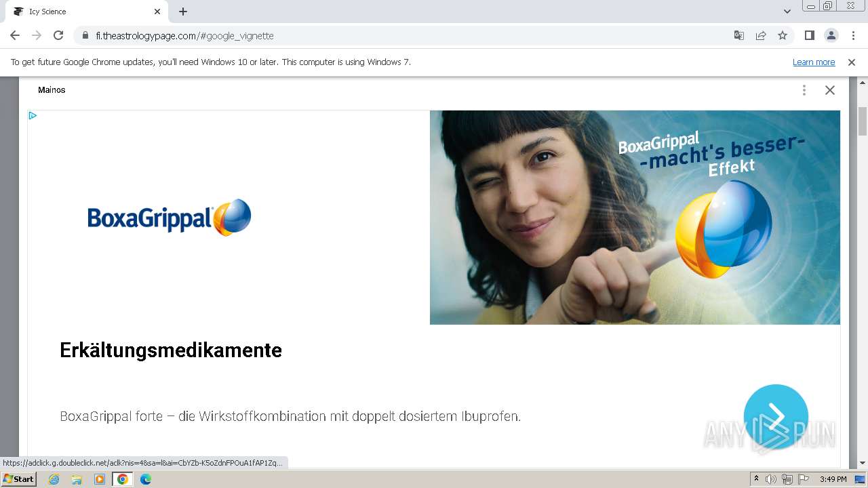Select the Chrome taskbar button
The height and width of the screenshot is (488, 868).
[123, 479]
